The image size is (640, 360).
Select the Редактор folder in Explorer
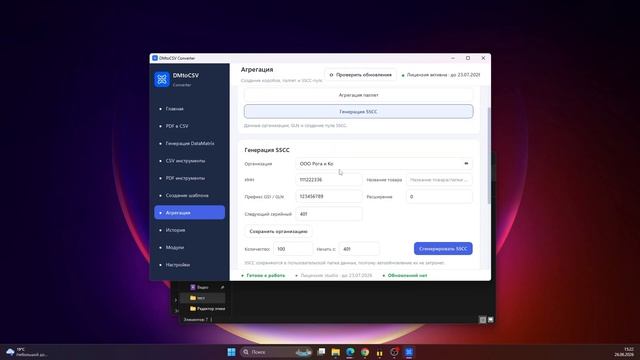[207, 309]
